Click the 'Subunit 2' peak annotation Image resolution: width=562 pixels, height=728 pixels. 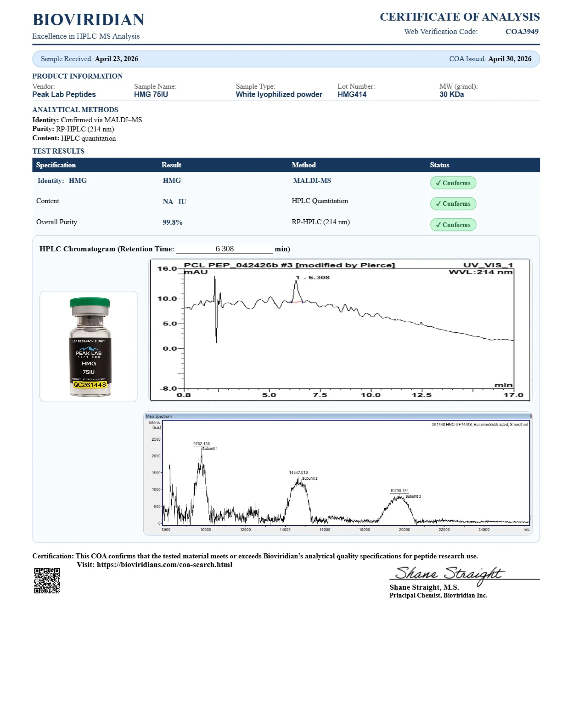tap(310, 478)
